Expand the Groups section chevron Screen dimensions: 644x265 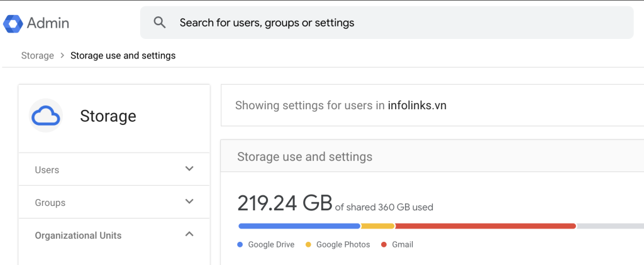click(189, 202)
